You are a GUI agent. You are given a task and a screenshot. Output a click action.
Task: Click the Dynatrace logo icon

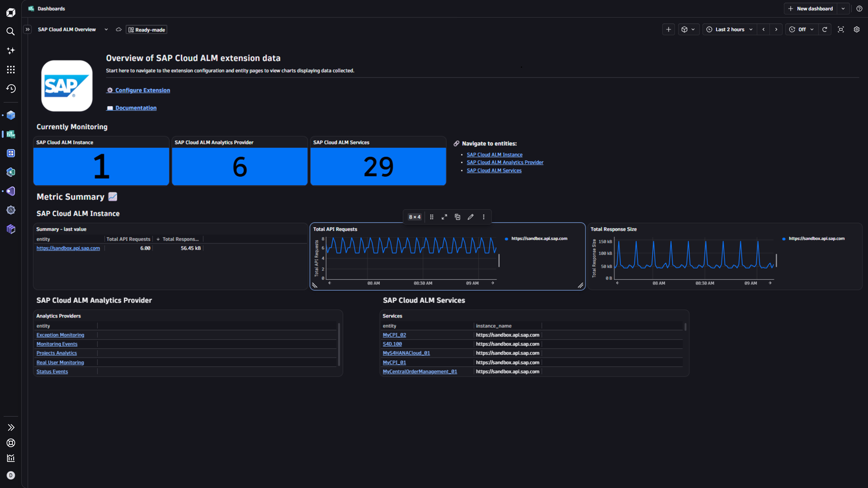point(11,12)
